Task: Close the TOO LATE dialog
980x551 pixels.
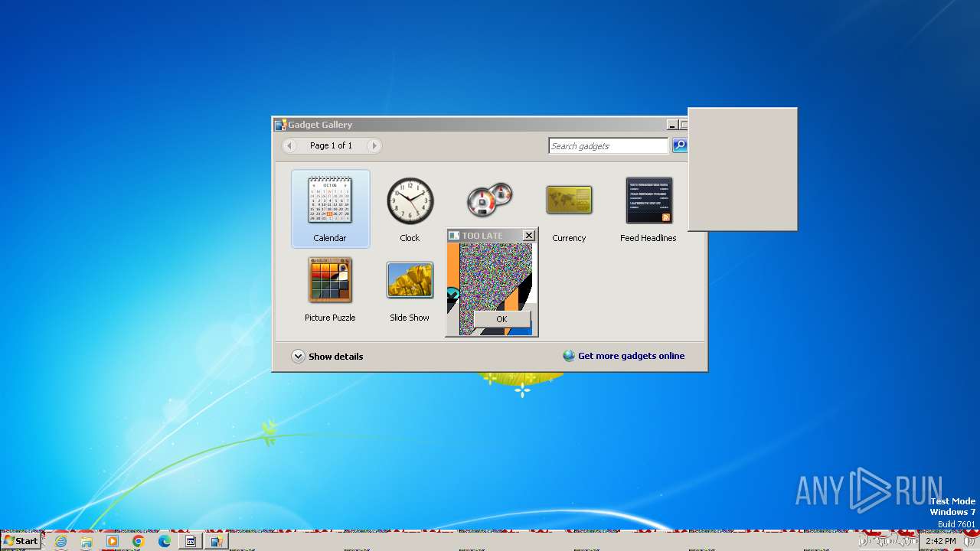Action: click(x=528, y=236)
